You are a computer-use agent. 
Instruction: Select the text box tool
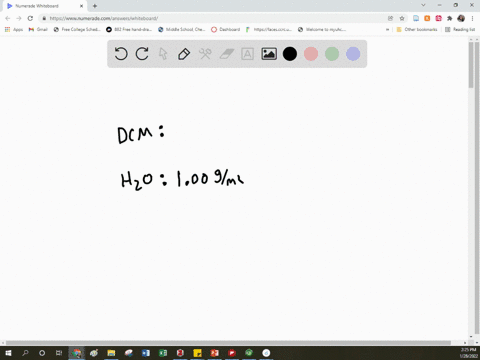pyautogui.click(x=247, y=54)
